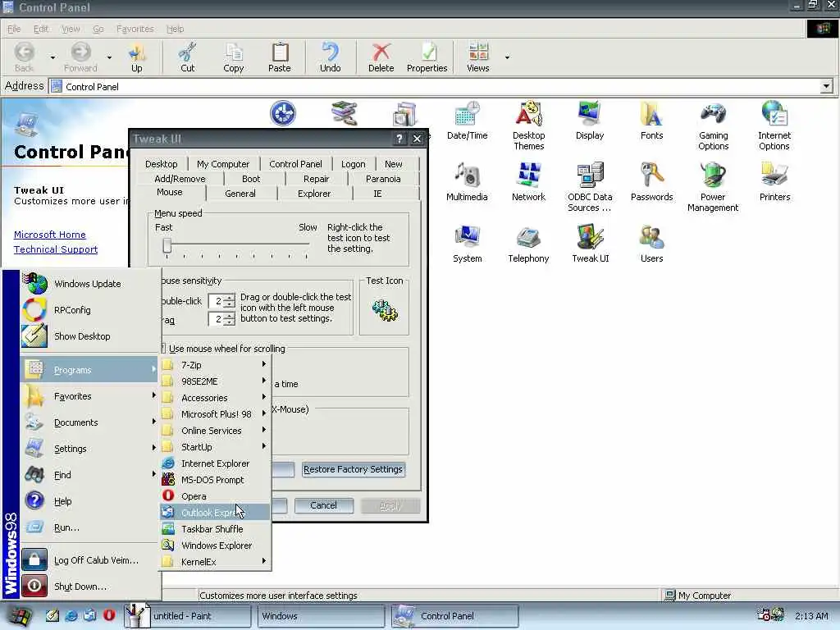The image size is (840, 630).
Task: Open the Internet Options icon
Action: point(774,126)
